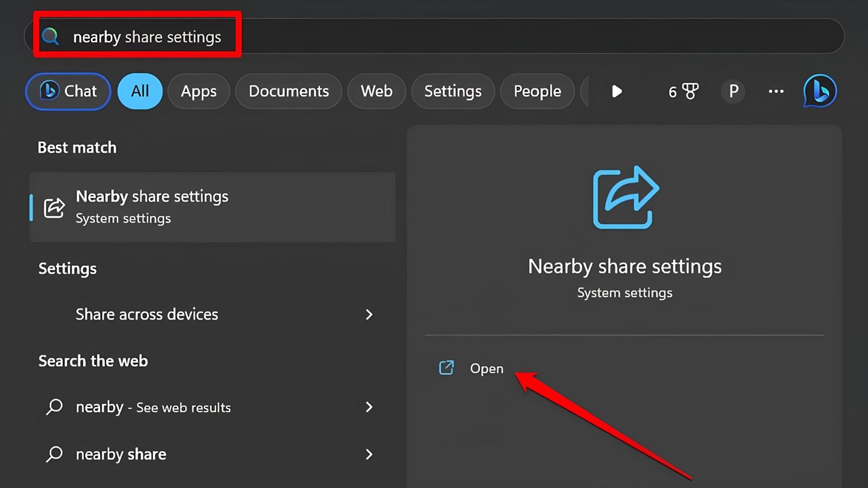
Task: Click the search magnifier icon in search box
Action: point(51,37)
